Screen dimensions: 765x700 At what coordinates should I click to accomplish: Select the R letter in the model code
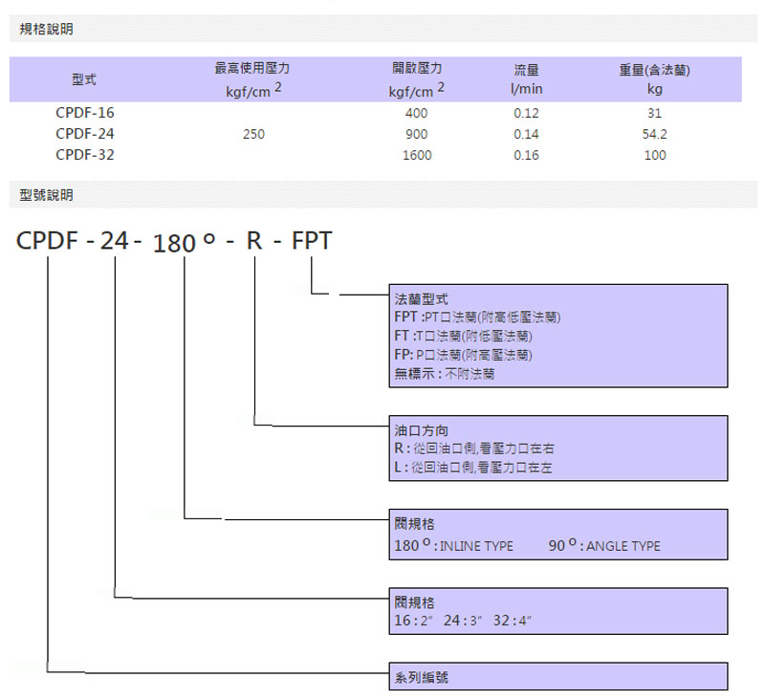tap(254, 242)
